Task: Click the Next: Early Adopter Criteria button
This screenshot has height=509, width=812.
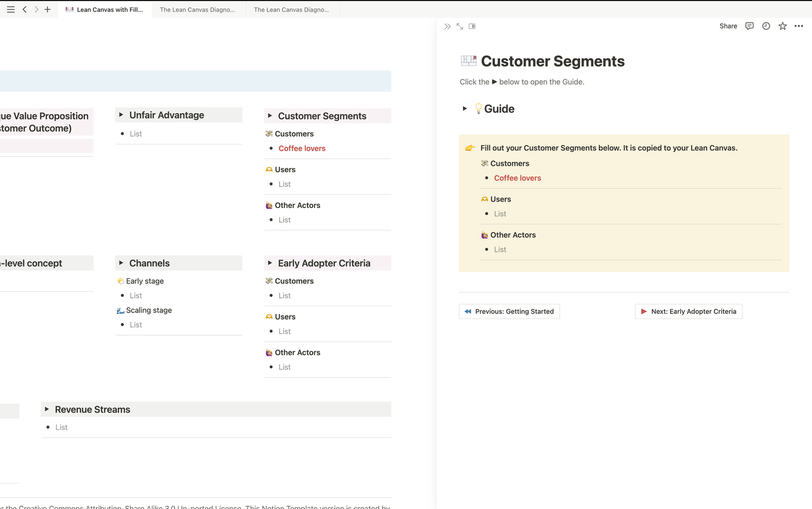Action: point(689,311)
